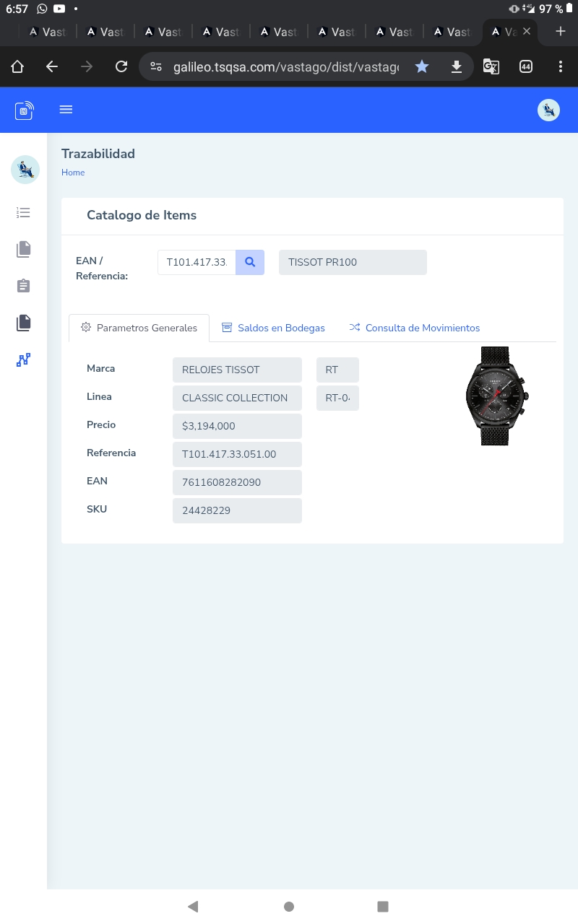The width and height of the screenshot is (578, 924).
Task: Click the EAN / Referencia search field
Action: tap(197, 262)
